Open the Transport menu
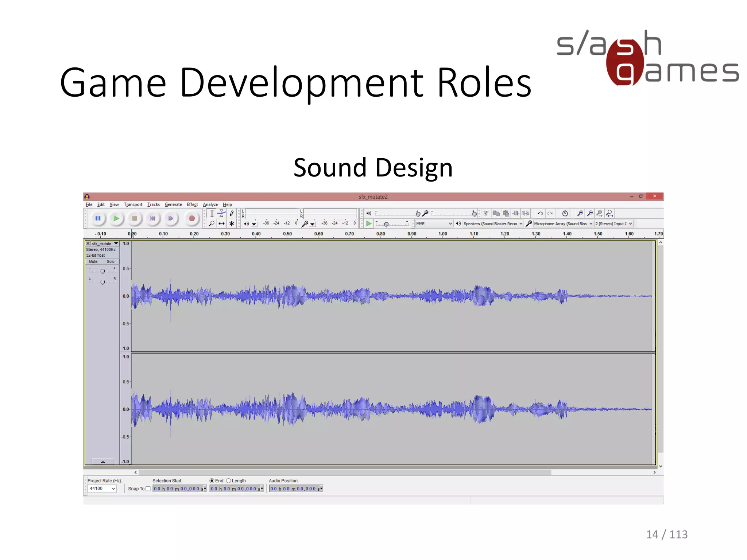This screenshot has height=560, width=747. 133,205
